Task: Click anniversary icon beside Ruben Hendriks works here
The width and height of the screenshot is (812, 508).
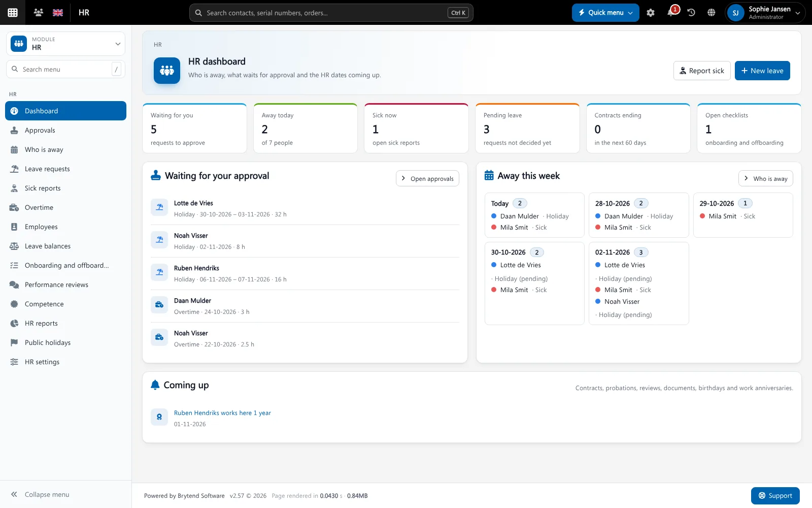Action: click(159, 417)
